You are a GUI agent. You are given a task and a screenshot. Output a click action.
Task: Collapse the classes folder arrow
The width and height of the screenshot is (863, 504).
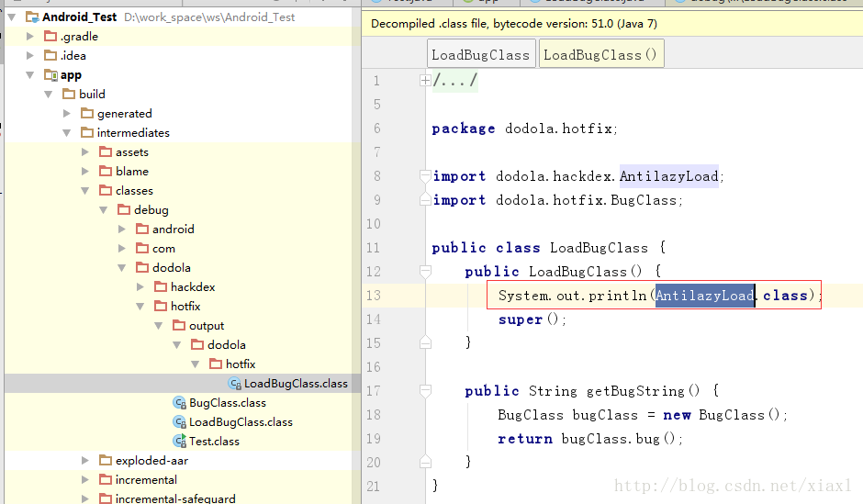[x=84, y=190]
